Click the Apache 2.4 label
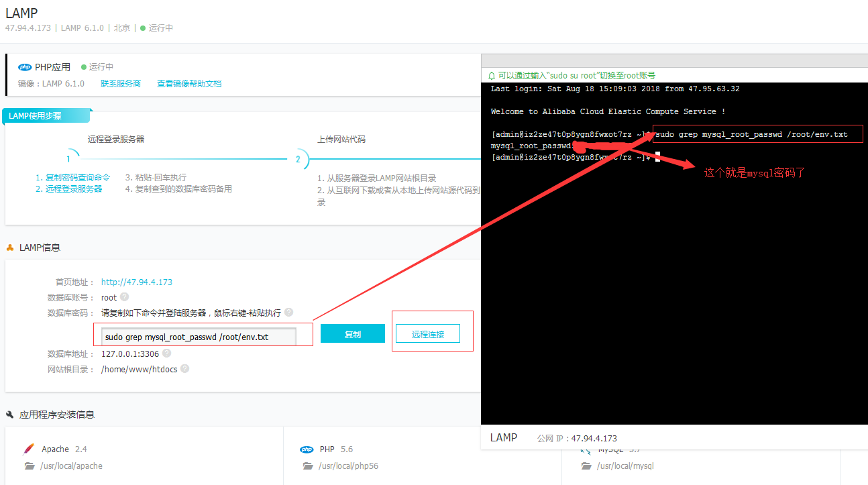 tap(64, 449)
